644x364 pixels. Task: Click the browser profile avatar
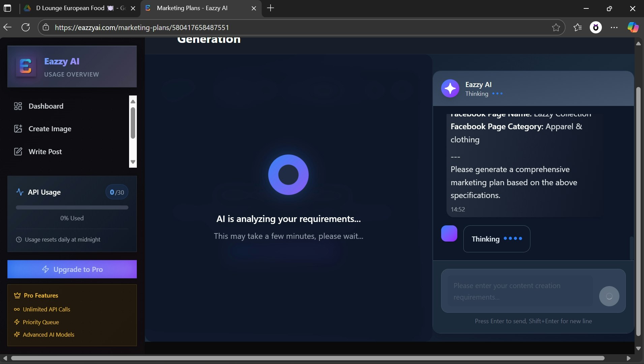(x=596, y=27)
